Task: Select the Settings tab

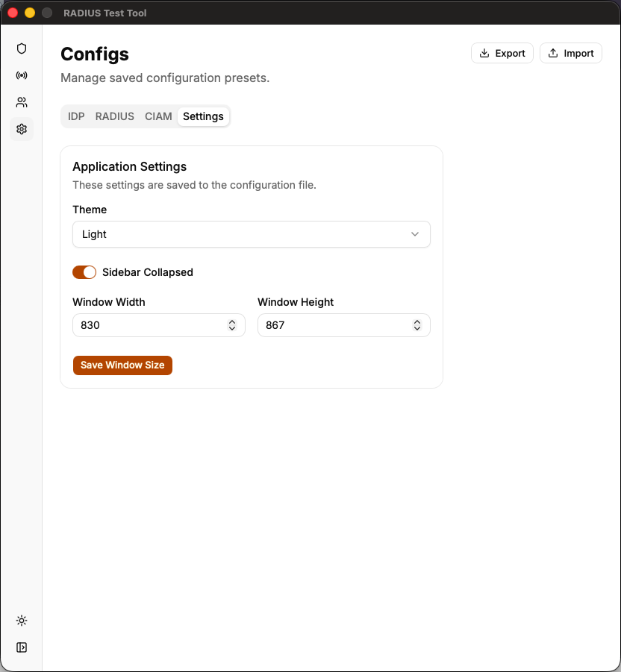Action: pos(203,116)
